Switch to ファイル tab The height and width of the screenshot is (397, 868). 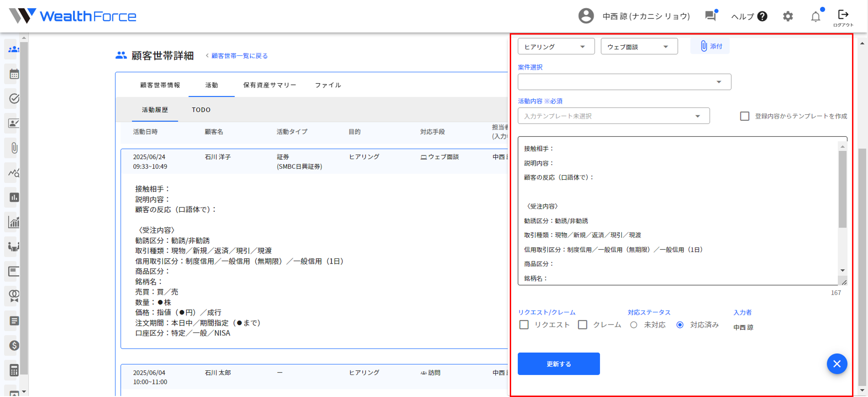[328, 85]
